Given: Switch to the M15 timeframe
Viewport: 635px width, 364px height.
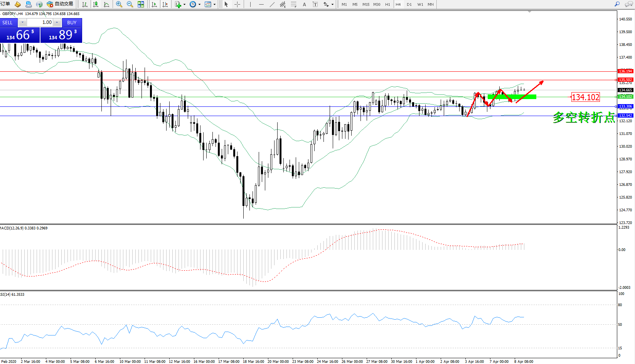Looking at the screenshot, I should [366, 4].
